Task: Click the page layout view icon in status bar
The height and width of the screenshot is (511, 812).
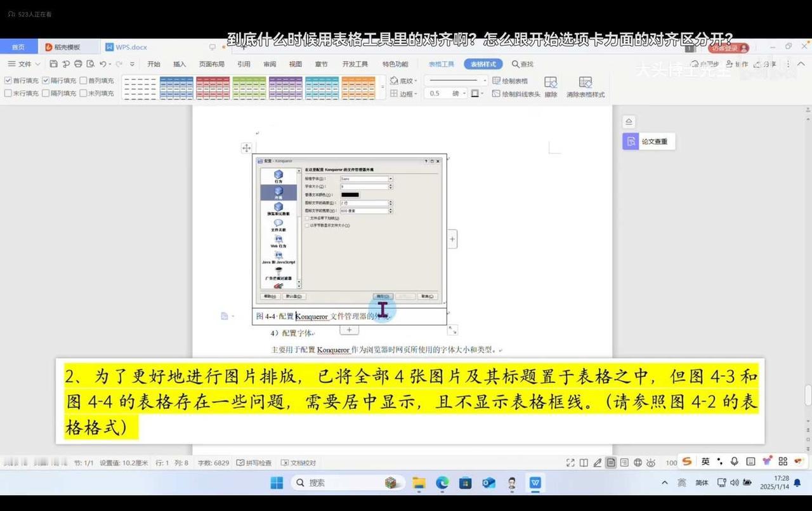Action: [x=611, y=463]
